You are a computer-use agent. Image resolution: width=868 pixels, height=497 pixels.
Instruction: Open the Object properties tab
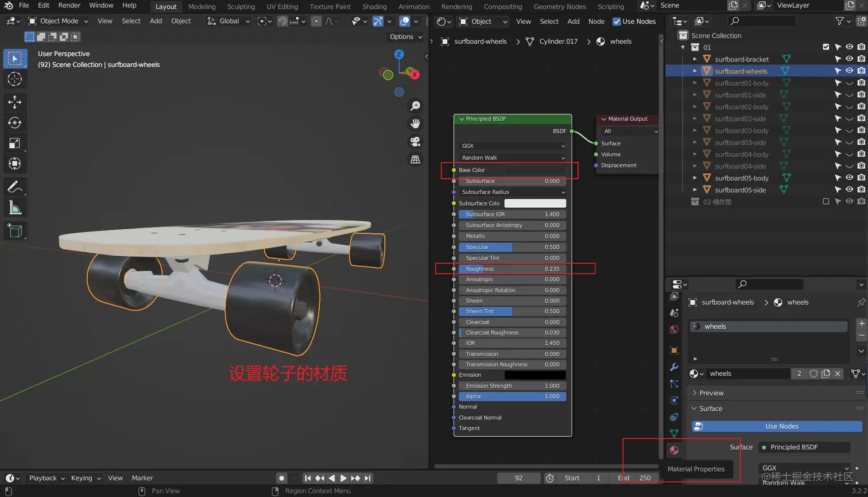coord(674,350)
